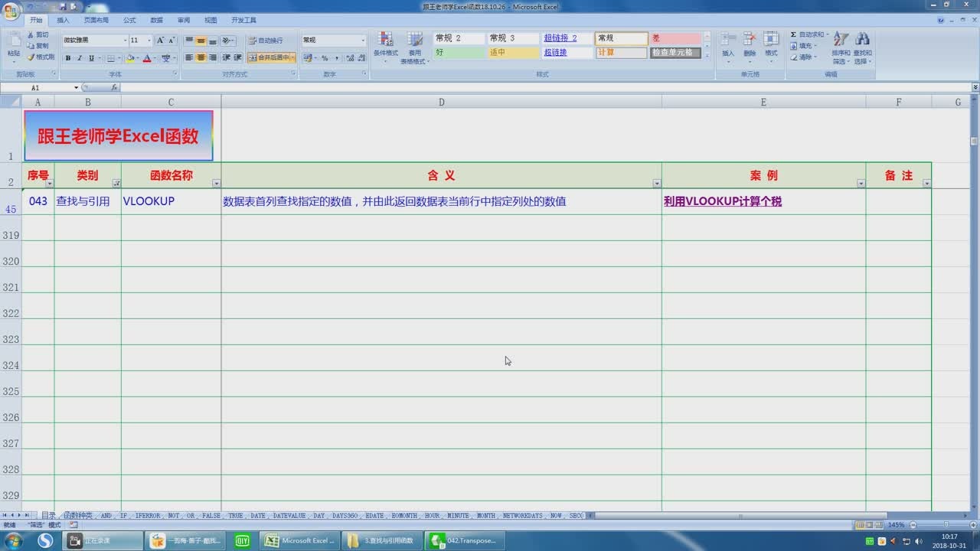Open the number format dropdown (常规)

pyautogui.click(x=363, y=40)
